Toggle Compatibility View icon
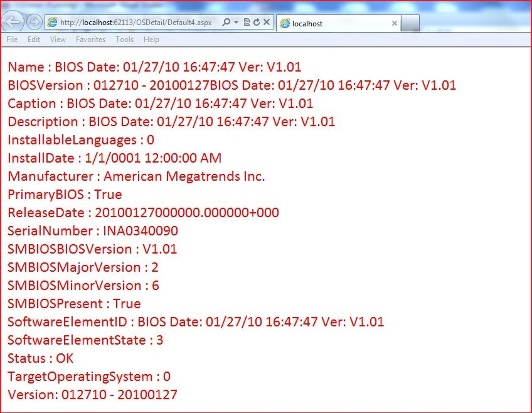Viewport: 532px width, 413px height. tap(247, 22)
